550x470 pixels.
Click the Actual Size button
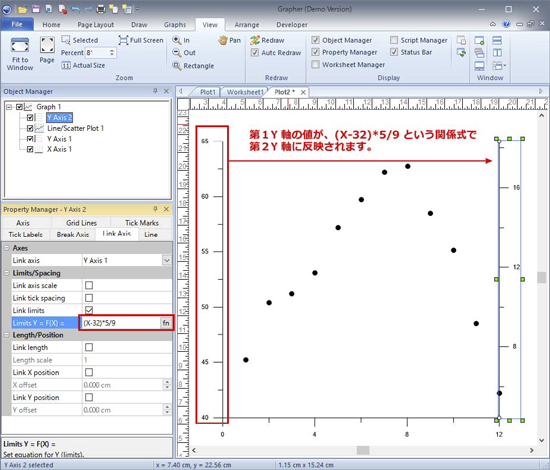[83, 65]
